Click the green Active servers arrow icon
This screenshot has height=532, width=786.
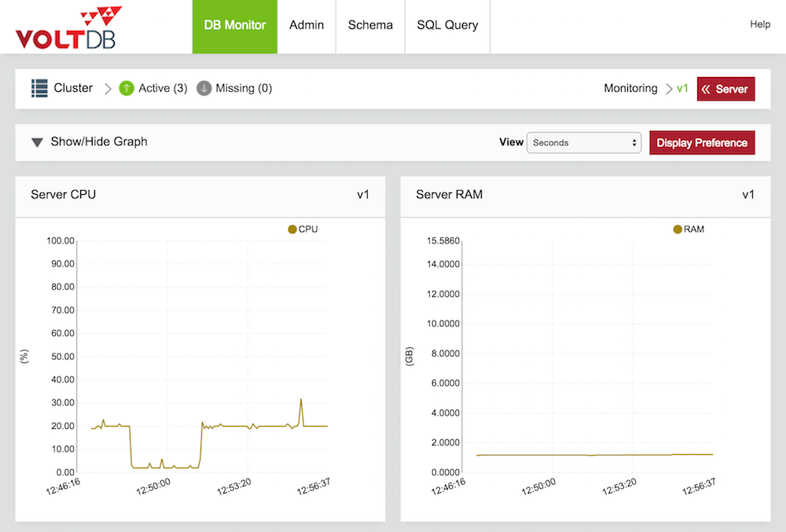127,88
